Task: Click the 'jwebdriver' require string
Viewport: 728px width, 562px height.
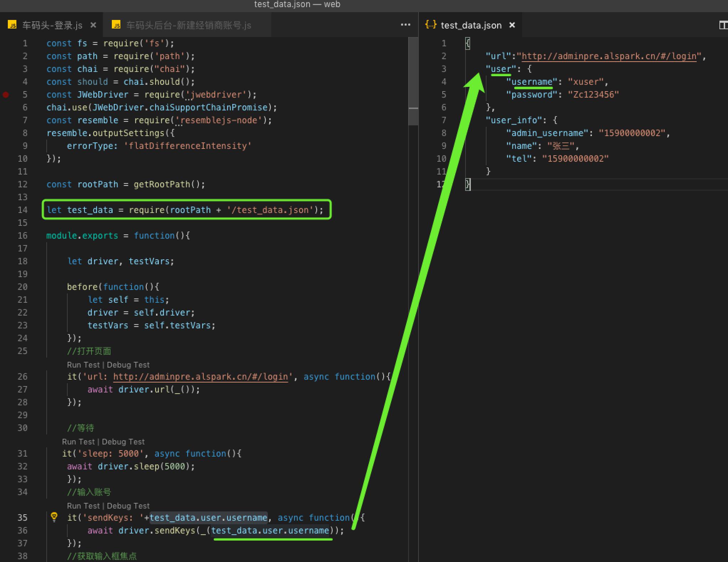Action: (x=216, y=94)
